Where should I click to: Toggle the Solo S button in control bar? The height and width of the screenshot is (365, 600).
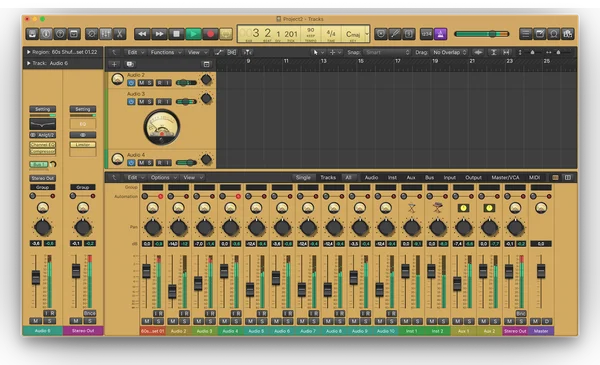(409, 34)
